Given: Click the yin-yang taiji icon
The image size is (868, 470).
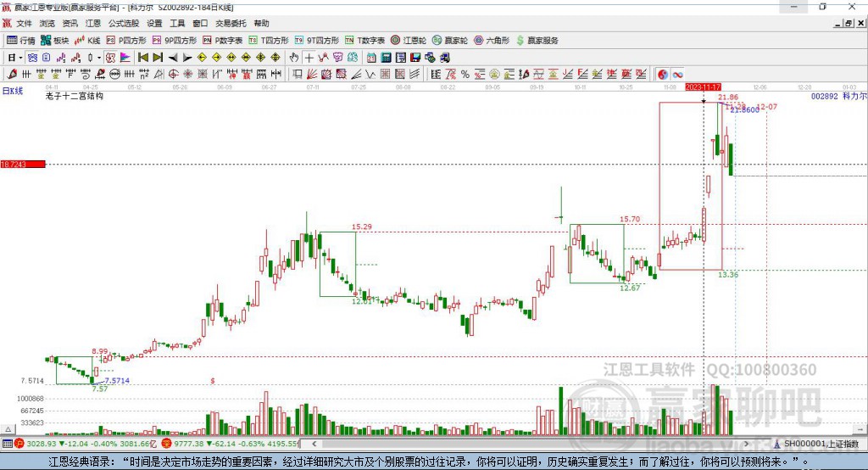Looking at the screenshot, I should pyautogui.click(x=663, y=74).
